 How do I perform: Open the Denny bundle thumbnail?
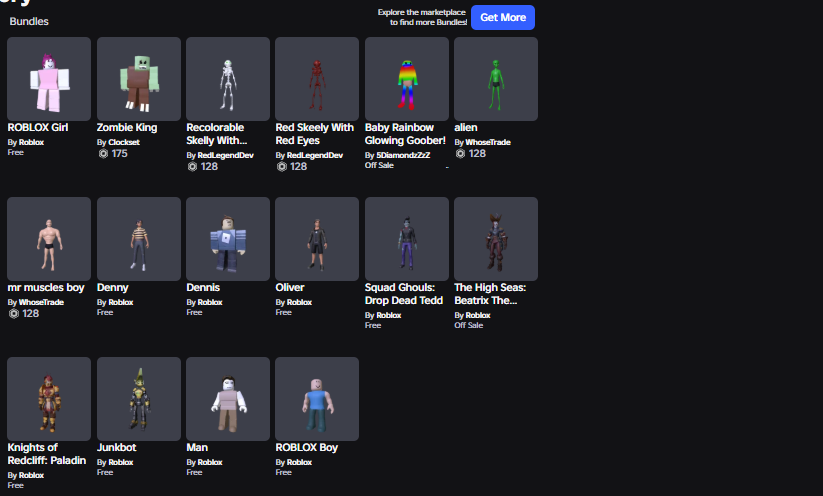point(139,239)
